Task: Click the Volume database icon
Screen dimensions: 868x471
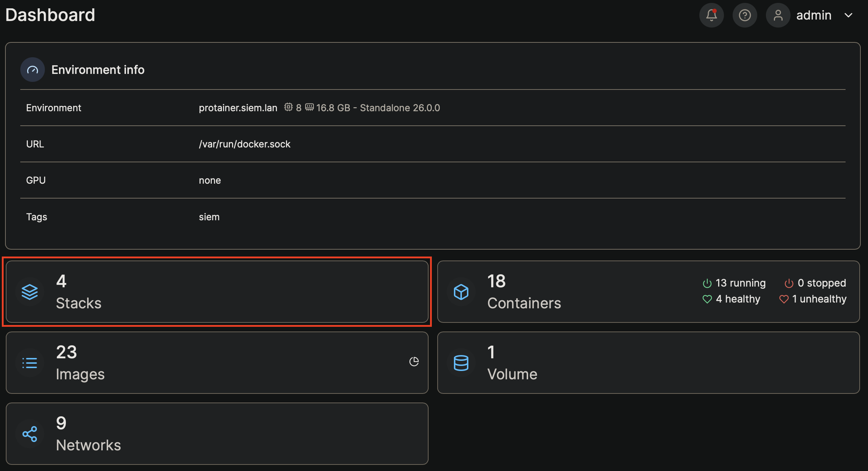Action: 461,363
